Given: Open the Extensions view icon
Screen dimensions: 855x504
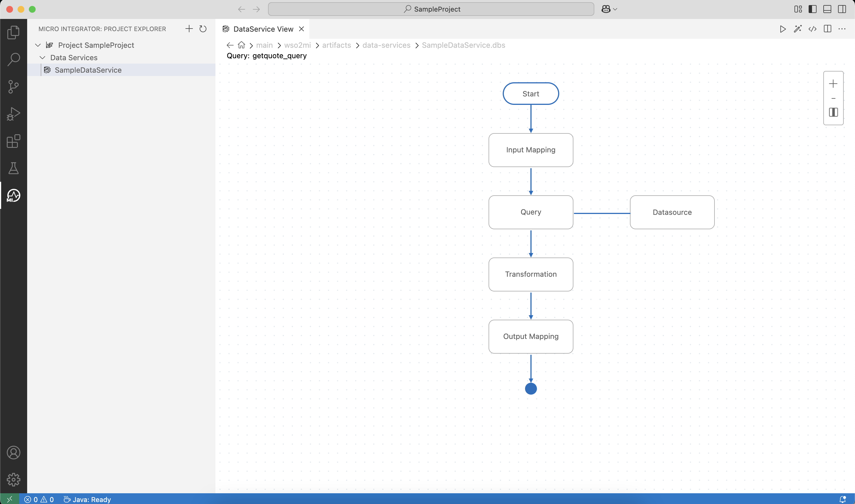Looking at the screenshot, I should click(13, 141).
